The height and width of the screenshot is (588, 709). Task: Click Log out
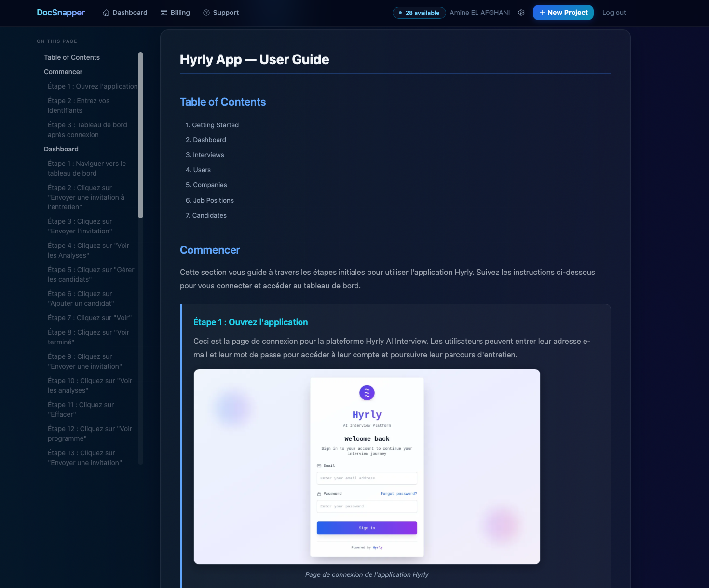[x=614, y=13]
